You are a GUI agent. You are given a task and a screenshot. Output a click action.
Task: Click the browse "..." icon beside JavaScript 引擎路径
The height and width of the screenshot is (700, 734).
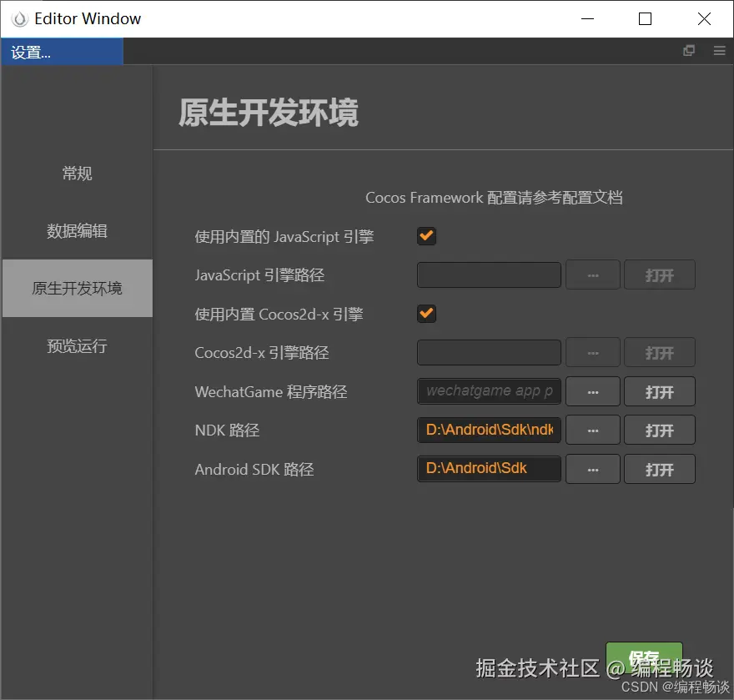coord(592,274)
